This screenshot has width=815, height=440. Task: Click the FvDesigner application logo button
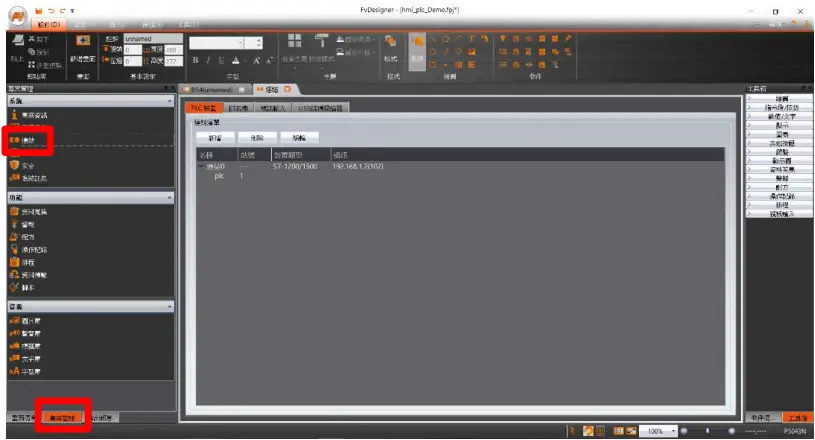click(18, 16)
